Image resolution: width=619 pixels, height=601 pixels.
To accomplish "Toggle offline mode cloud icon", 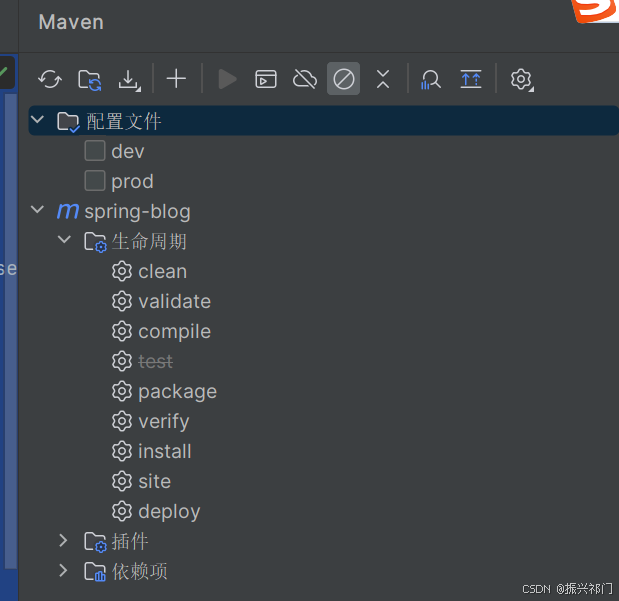I will point(304,79).
